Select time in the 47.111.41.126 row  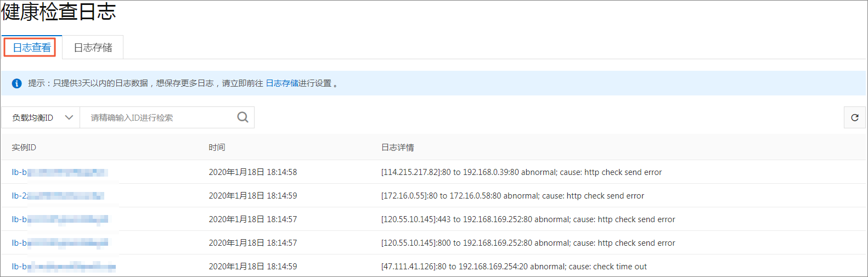coord(253,267)
